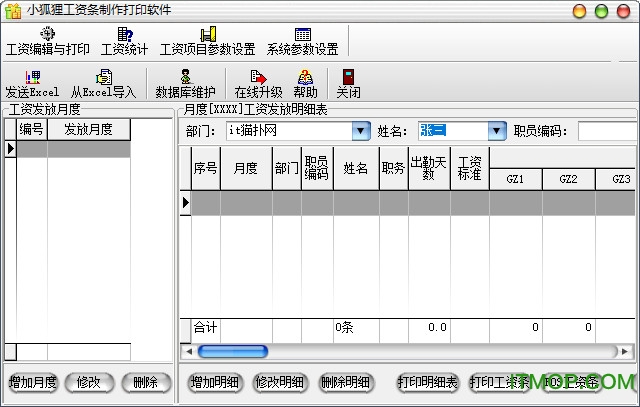Image resolution: width=640 pixels, height=407 pixels.
Task: Click 职员编码 column header
Action: 317,168
